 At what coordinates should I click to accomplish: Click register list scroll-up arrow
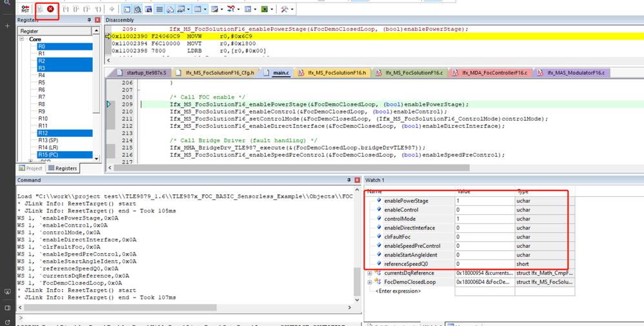click(96, 31)
